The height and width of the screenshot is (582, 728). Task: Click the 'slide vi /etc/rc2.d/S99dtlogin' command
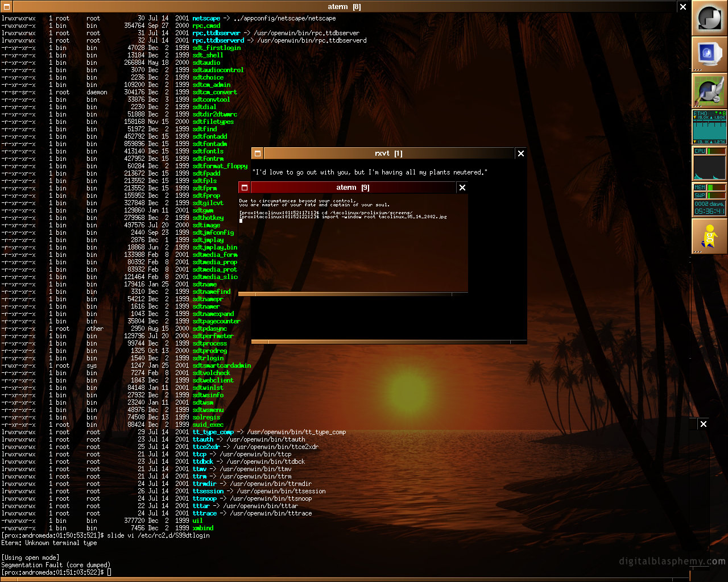[159, 535]
